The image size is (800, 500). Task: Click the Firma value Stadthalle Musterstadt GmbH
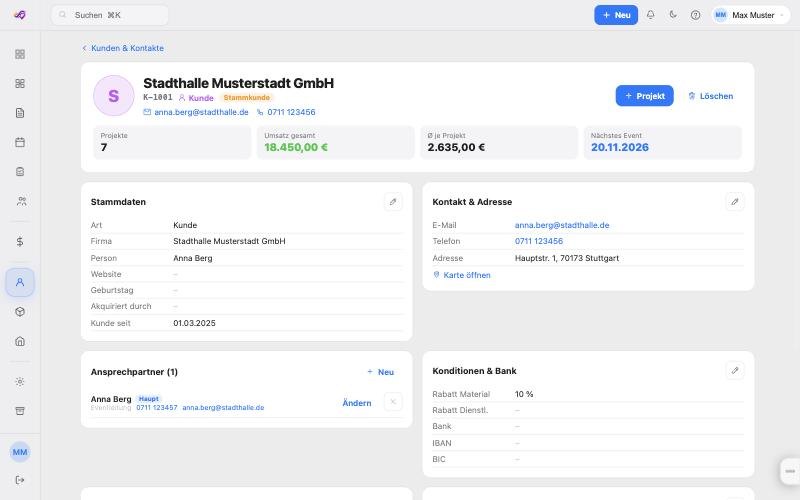(229, 241)
